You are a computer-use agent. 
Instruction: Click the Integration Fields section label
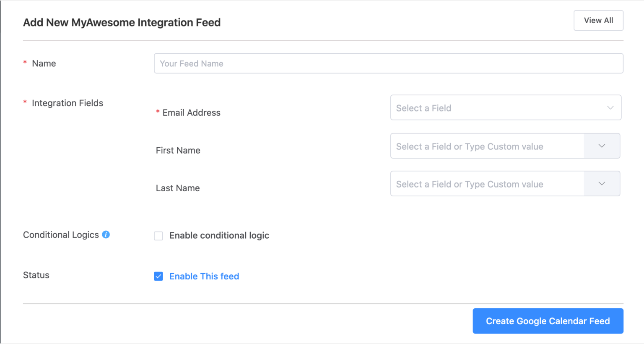click(x=68, y=103)
